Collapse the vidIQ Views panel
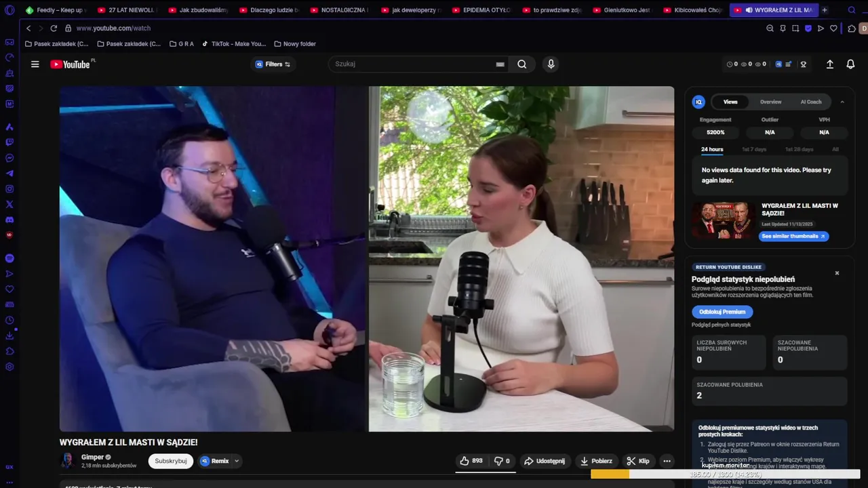The image size is (868, 488). pos(842,102)
